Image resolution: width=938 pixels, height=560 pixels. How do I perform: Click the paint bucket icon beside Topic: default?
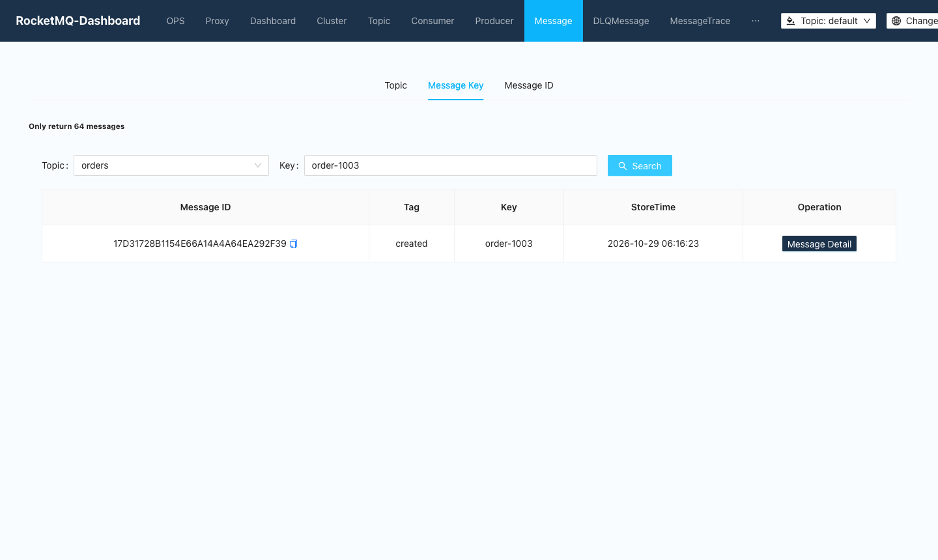tap(791, 21)
